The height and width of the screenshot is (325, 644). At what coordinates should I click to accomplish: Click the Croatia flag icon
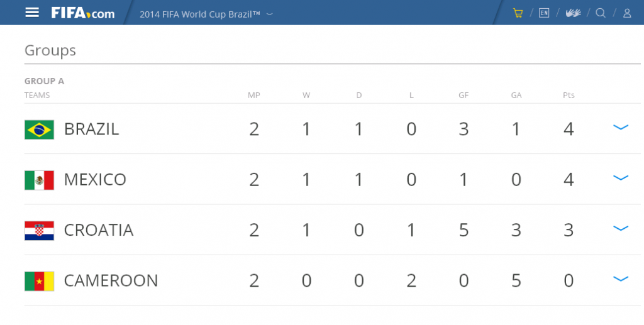39,231
